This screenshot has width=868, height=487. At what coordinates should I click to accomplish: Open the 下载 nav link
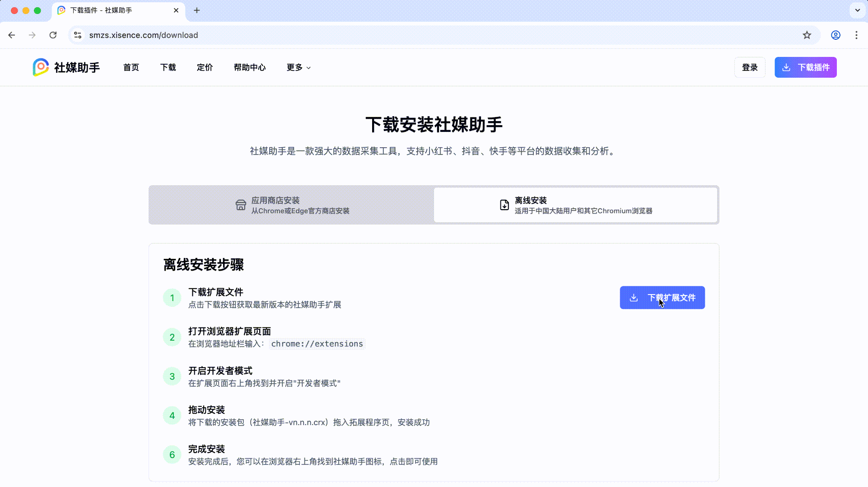(168, 67)
